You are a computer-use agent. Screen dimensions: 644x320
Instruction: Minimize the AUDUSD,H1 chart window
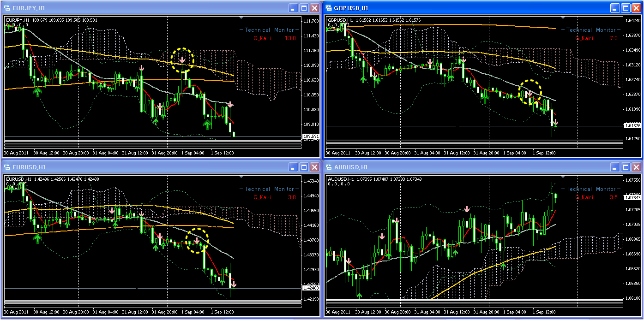coord(615,167)
